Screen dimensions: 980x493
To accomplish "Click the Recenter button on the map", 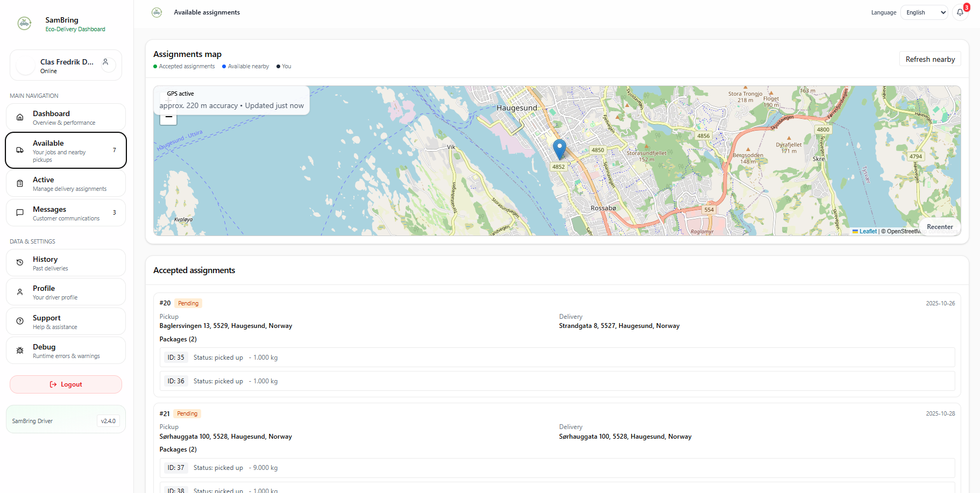I will (x=940, y=226).
